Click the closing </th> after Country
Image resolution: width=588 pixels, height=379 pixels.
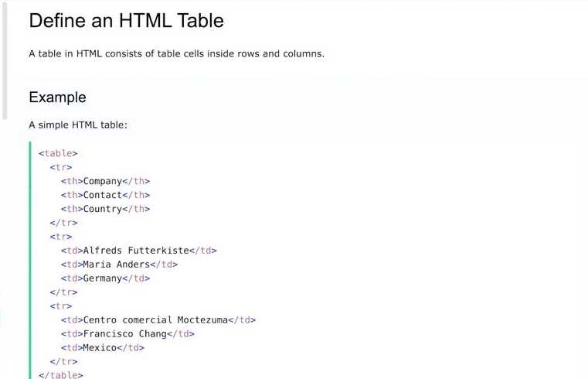pos(136,209)
